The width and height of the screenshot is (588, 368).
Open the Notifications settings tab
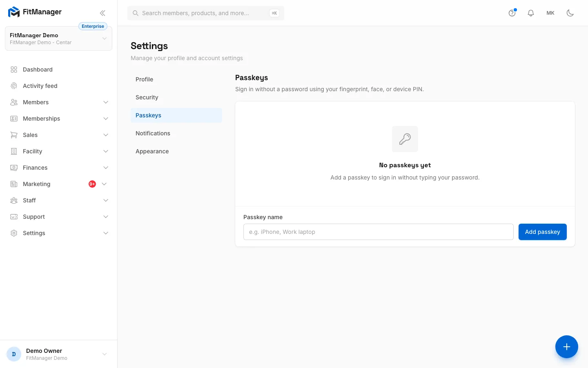click(x=176, y=133)
